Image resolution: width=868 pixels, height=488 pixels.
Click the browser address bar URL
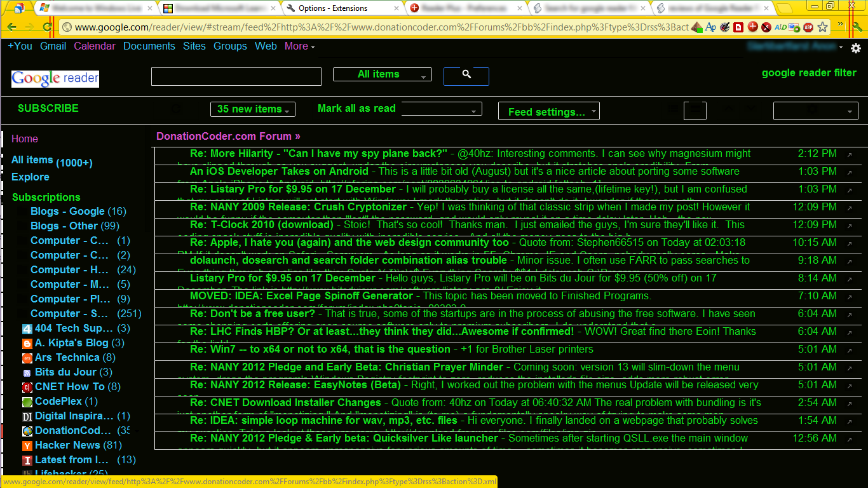[x=381, y=27]
